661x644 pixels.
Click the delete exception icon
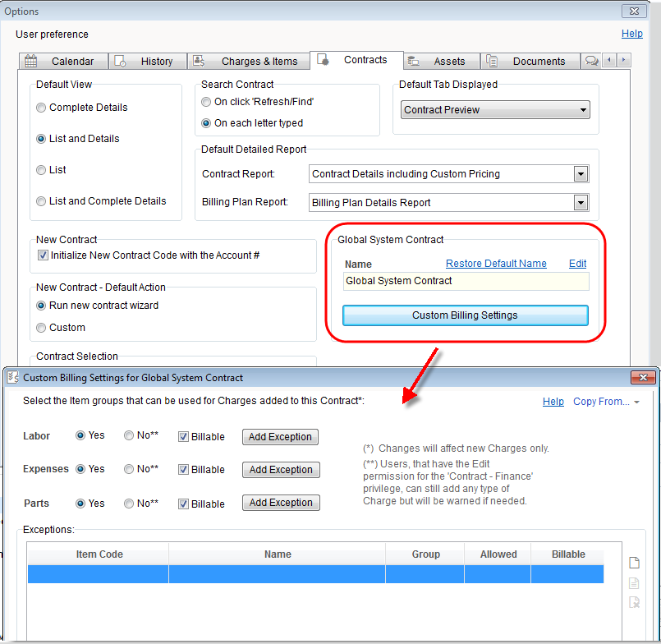coord(634,603)
